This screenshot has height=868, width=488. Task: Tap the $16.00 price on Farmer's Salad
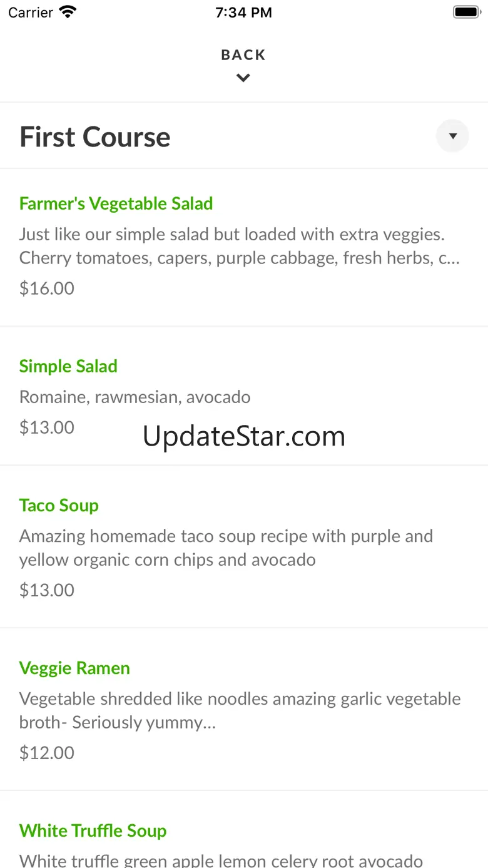[47, 288]
